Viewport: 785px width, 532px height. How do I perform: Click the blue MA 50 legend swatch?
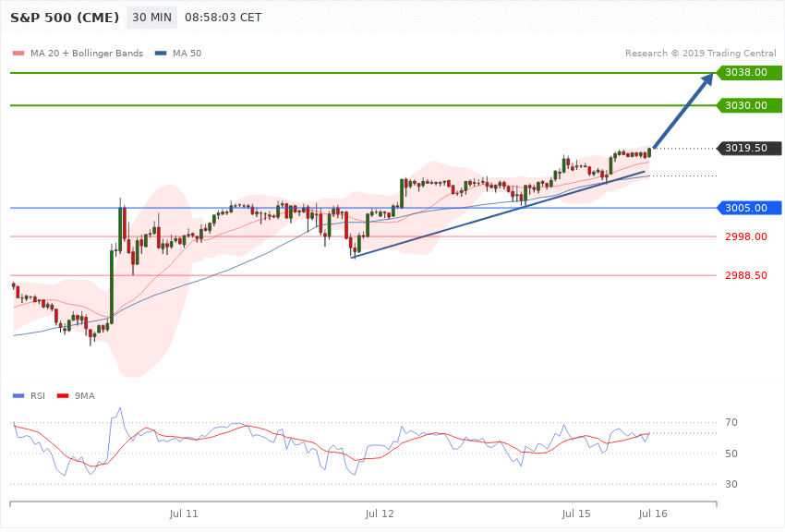click(161, 53)
